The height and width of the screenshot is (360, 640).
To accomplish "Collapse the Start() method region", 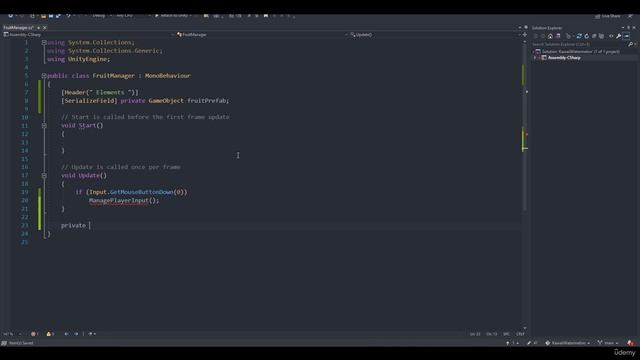I will [x=44, y=126].
